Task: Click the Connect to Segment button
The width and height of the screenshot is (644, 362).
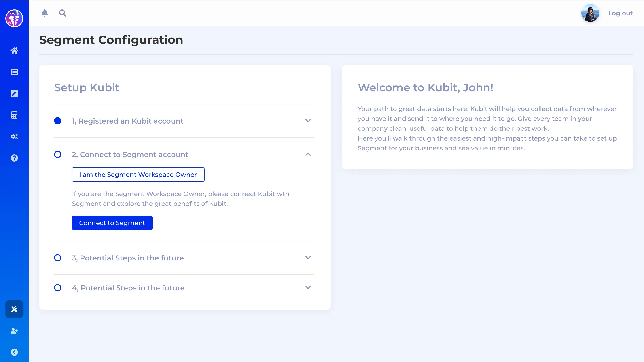Action: point(112,223)
